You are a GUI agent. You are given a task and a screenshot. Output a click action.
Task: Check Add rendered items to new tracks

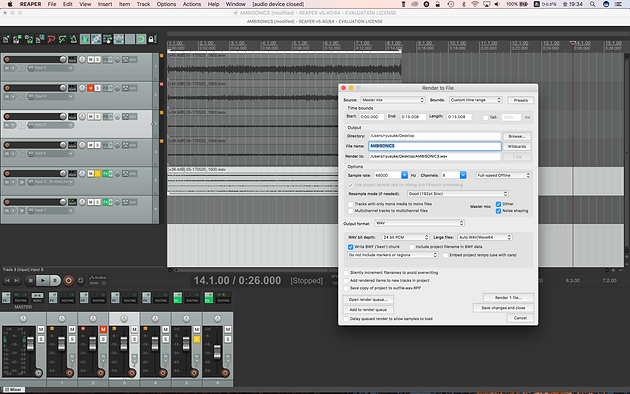[346, 280]
